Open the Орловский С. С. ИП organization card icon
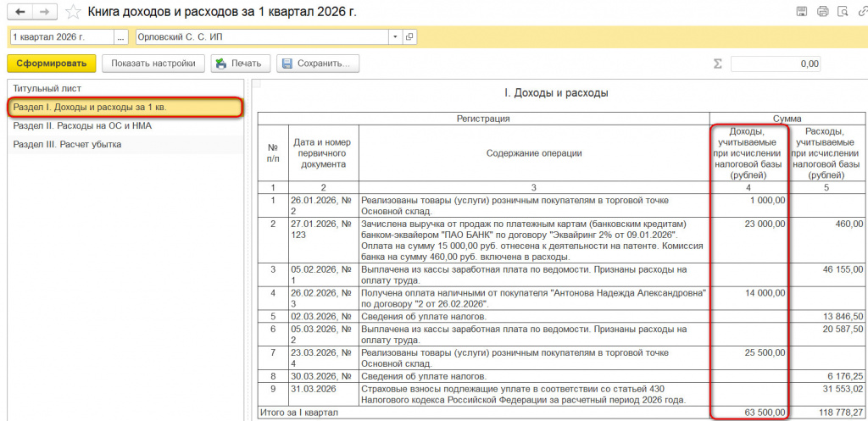The height and width of the screenshot is (421, 868). [409, 37]
